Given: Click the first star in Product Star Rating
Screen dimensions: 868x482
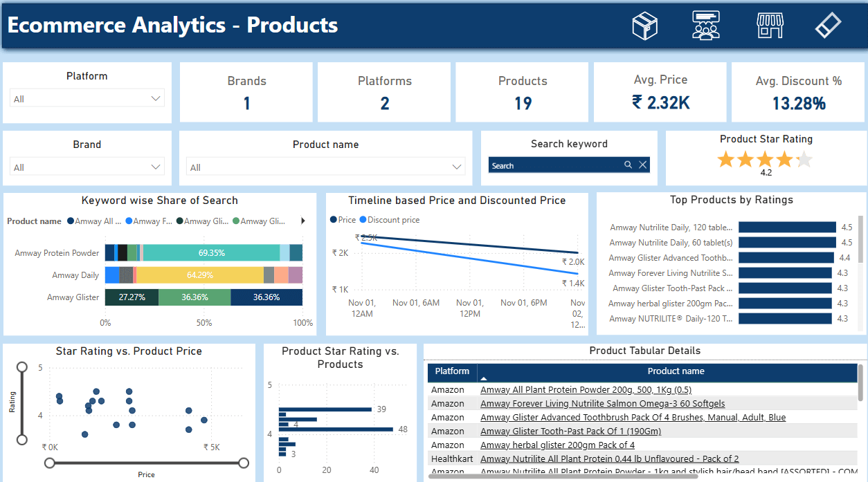Looking at the screenshot, I should (x=725, y=159).
